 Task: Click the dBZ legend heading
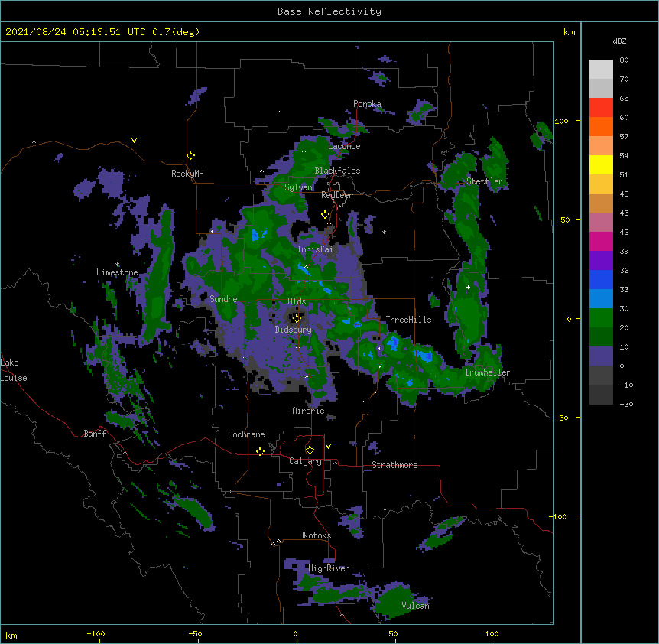(x=619, y=41)
